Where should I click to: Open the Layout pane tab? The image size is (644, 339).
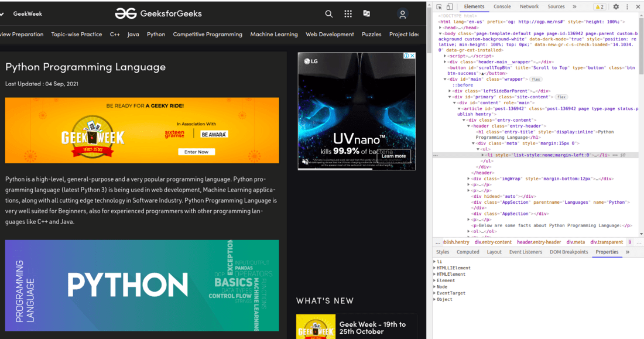tap(494, 252)
